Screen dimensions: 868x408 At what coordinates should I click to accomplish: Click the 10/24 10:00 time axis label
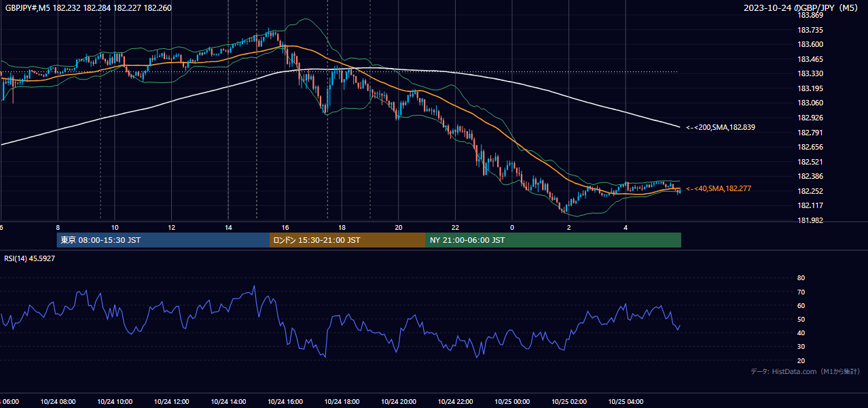115,402
